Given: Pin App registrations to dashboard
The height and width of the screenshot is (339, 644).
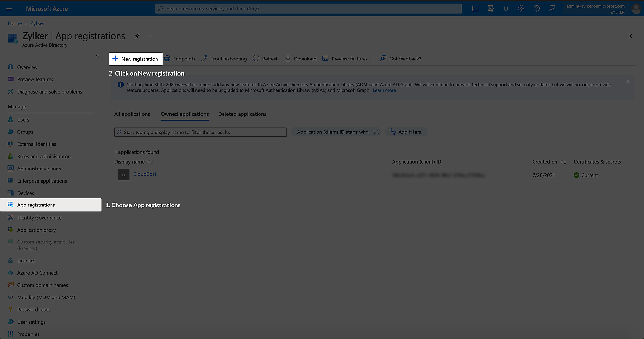Looking at the screenshot, I should click(x=137, y=36).
